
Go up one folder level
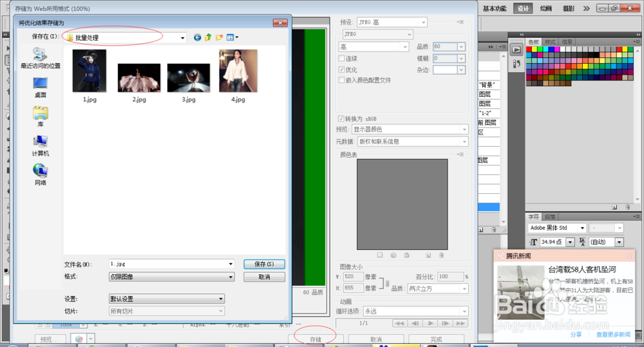[208, 37]
